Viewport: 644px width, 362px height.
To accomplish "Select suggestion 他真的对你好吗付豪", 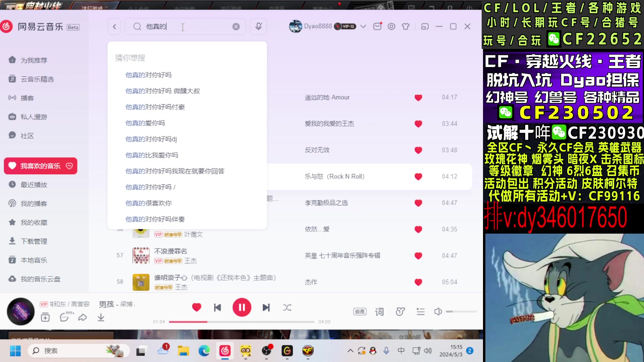I will click(155, 107).
